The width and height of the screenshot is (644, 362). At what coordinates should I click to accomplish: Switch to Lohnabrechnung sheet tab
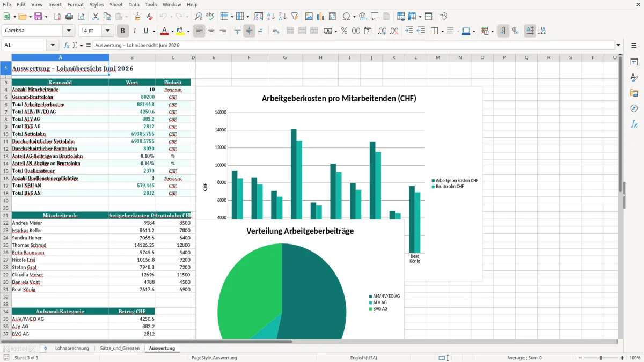click(x=72, y=348)
